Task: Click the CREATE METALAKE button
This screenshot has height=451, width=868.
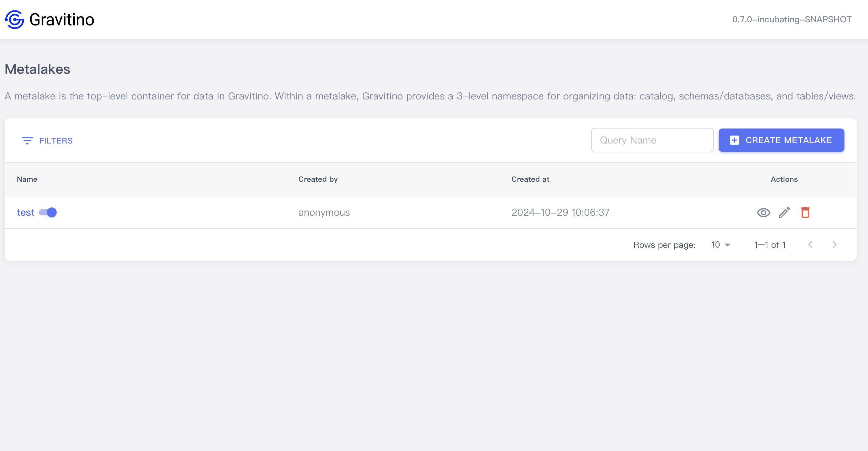Action: coord(781,140)
